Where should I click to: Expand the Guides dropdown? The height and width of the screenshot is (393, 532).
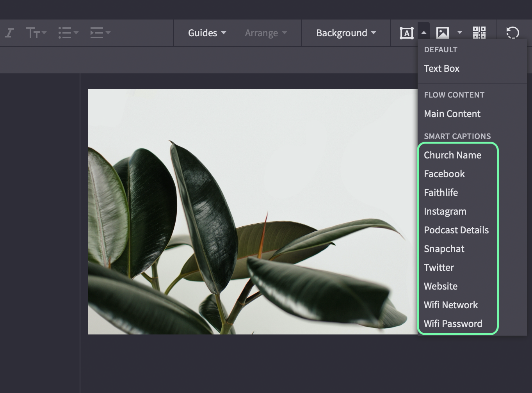(207, 33)
